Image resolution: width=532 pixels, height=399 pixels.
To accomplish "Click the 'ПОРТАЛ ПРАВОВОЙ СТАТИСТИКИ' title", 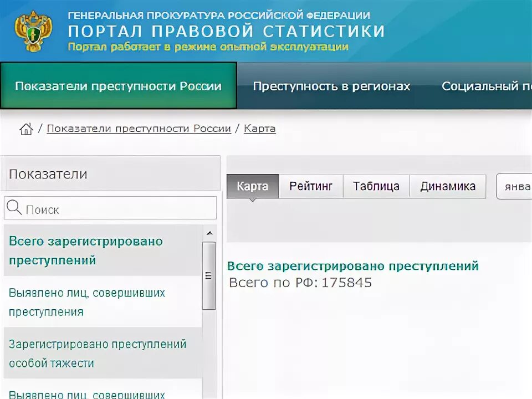I will click(226, 31).
